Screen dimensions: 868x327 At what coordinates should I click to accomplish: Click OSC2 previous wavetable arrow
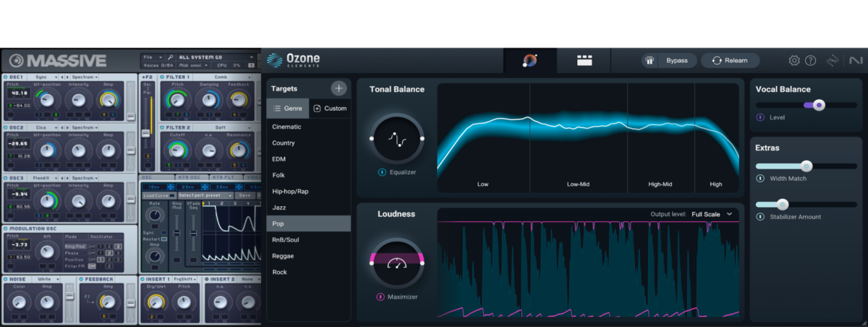62,127
